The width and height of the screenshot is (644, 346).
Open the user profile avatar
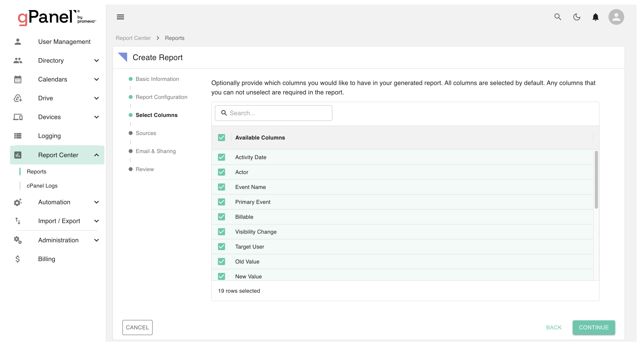pyautogui.click(x=616, y=17)
